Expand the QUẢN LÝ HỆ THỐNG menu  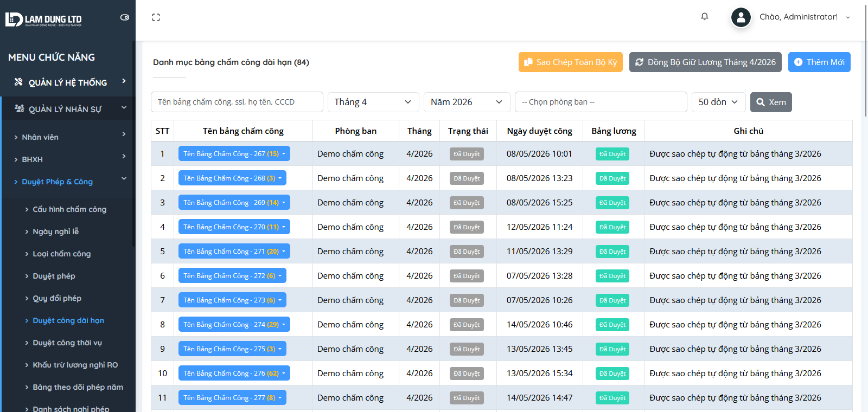coord(68,82)
